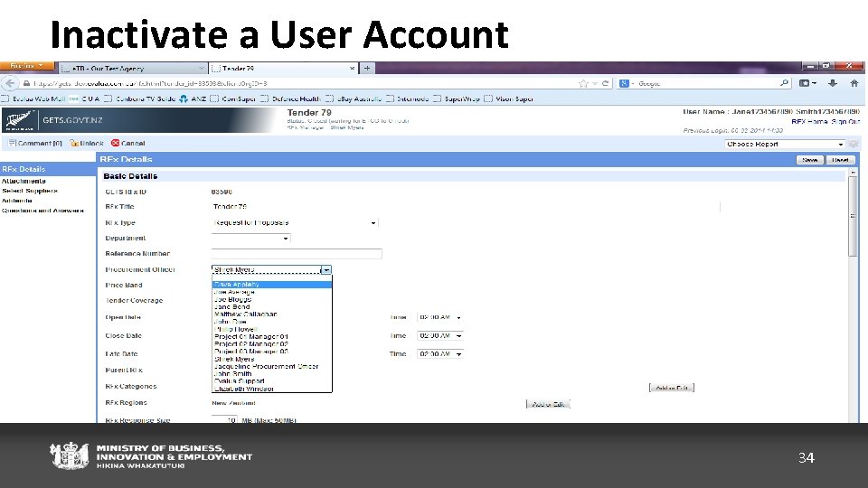Click into the Reference Number field

tap(297, 253)
